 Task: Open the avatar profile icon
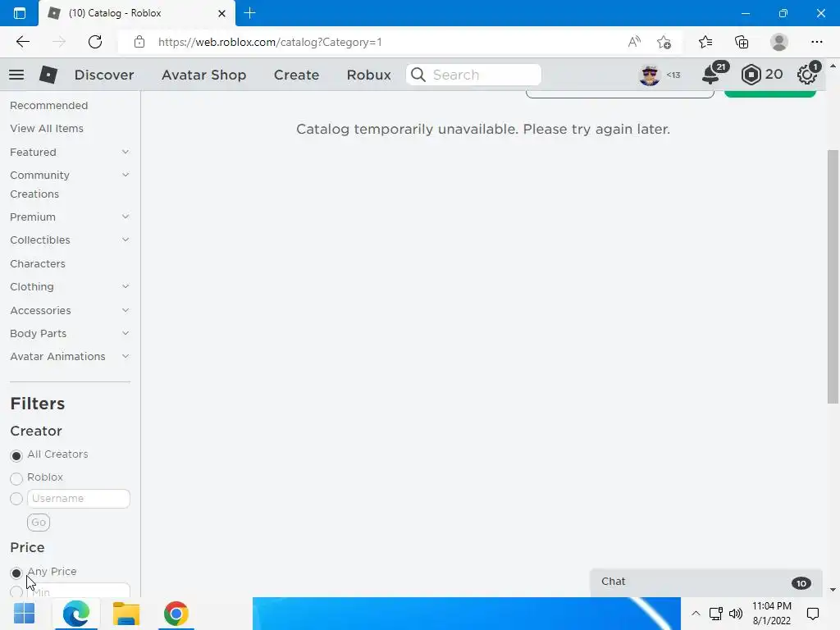pos(650,75)
